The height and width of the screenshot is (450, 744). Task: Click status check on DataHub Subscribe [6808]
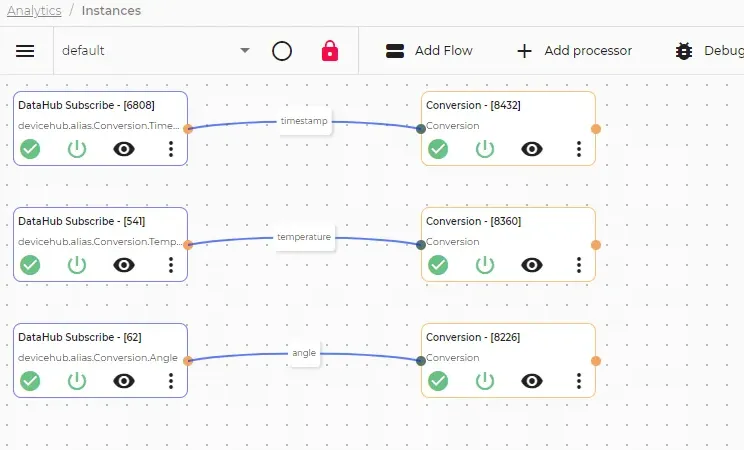(x=30, y=149)
